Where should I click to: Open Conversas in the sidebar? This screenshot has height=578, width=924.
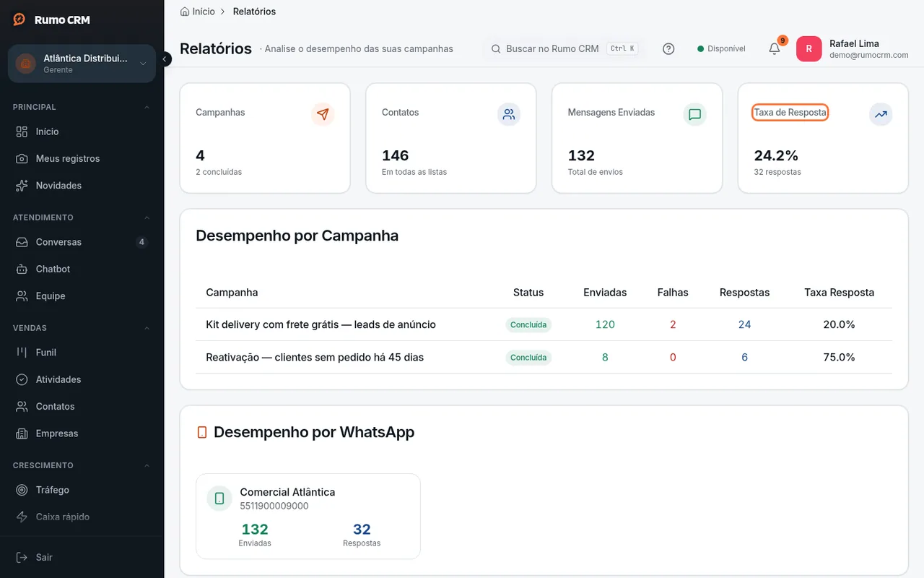[x=82, y=242]
